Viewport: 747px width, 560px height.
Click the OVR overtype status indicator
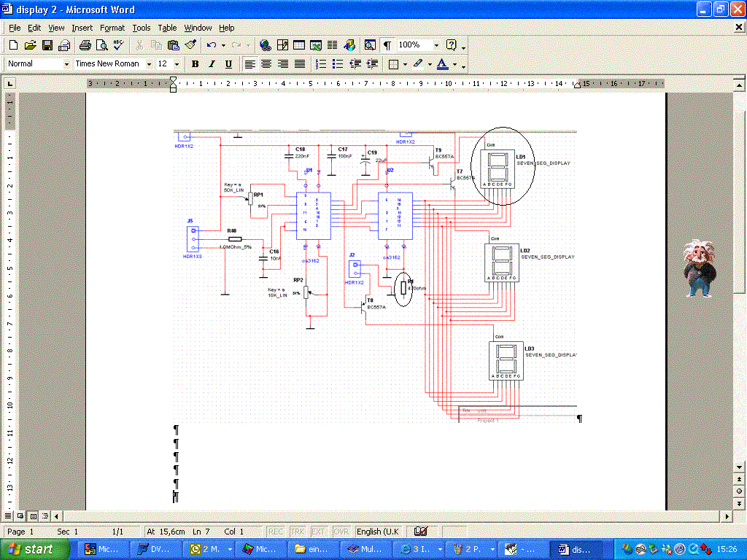(x=341, y=532)
